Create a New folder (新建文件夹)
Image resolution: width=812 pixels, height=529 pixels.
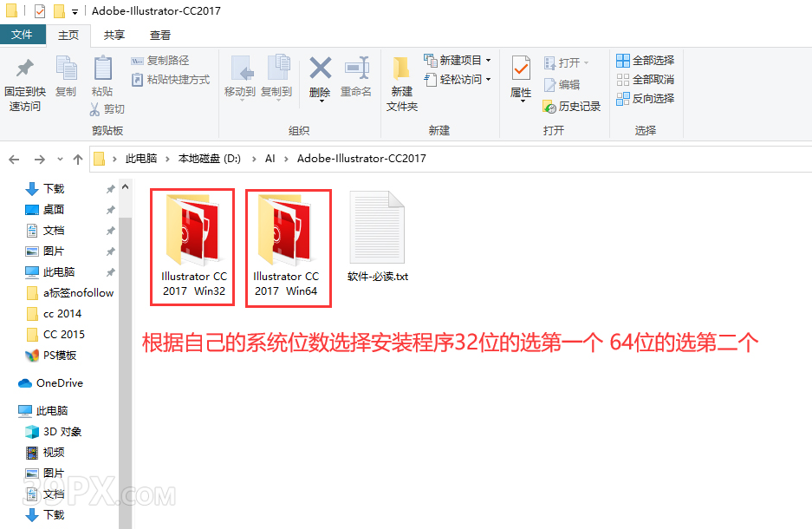click(x=402, y=83)
